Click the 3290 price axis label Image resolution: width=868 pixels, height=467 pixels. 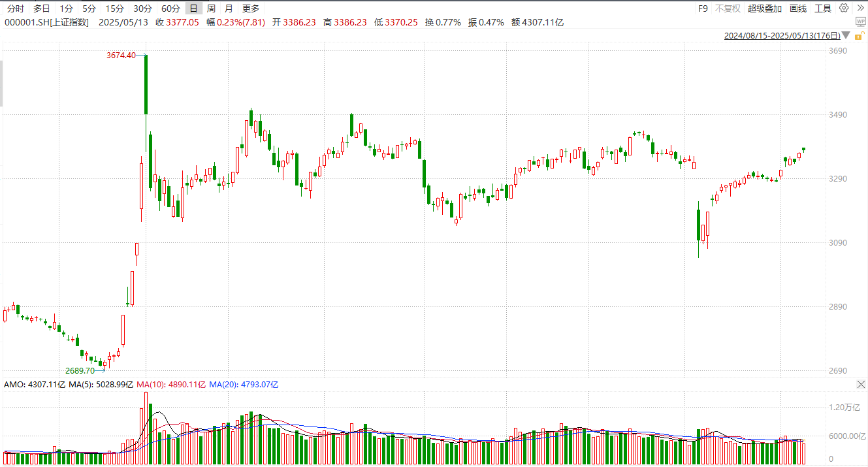[838, 179]
